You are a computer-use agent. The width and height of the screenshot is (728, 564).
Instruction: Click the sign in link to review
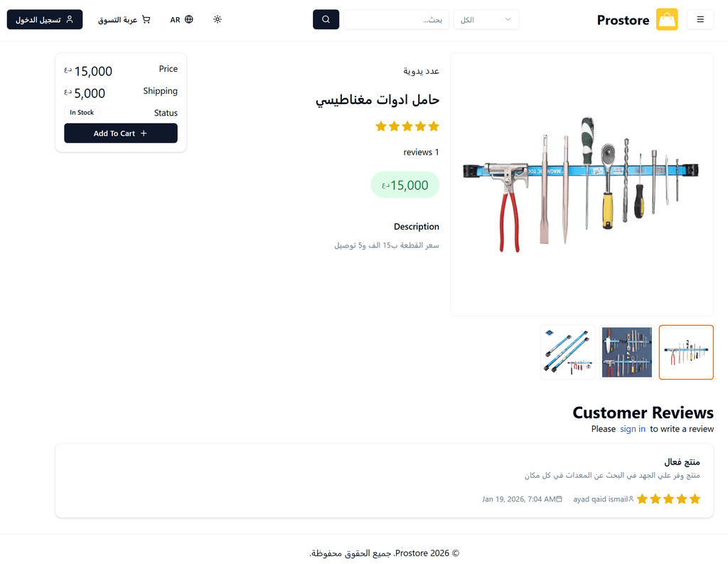pos(633,429)
